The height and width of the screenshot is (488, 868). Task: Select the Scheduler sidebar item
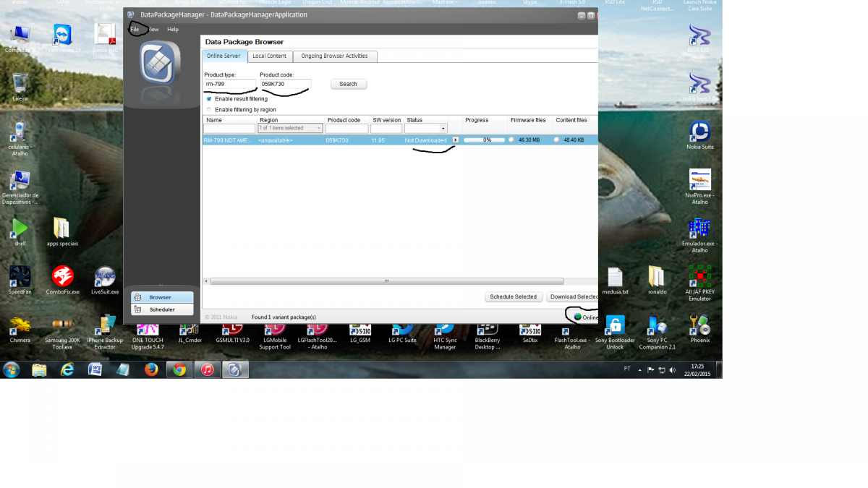(x=162, y=309)
